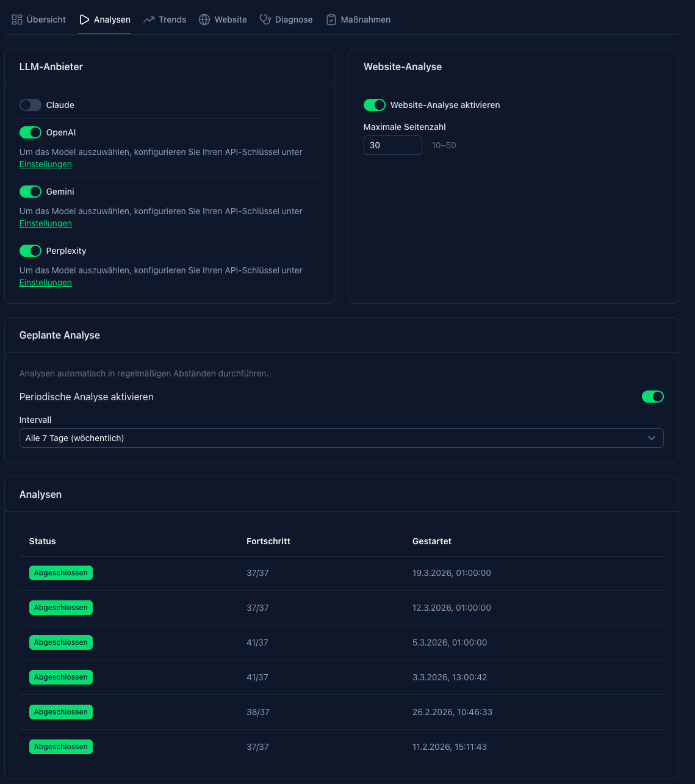Disable the OpenAI provider toggle

pyautogui.click(x=31, y=132)
